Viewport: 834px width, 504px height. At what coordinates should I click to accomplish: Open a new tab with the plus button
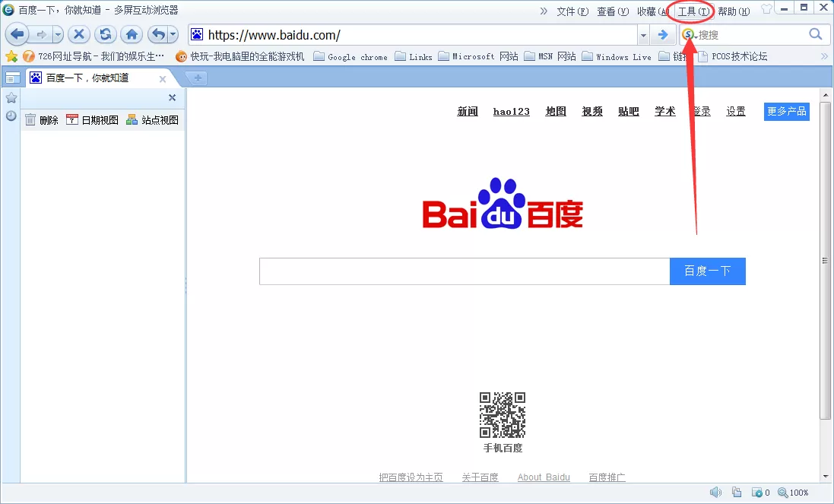[x=198, y=78]
